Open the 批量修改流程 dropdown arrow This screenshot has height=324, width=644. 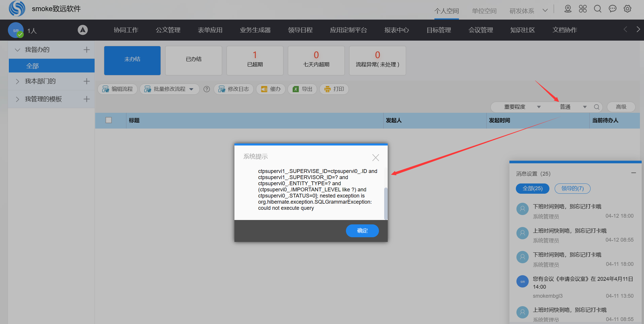pyautogui.click(x=192, y=89)
